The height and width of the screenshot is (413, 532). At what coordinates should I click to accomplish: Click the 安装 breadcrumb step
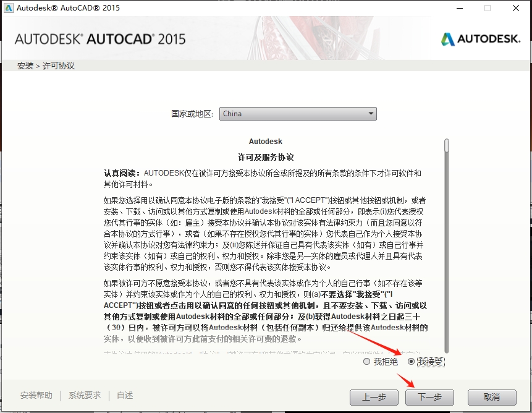[x=25, y=65]
